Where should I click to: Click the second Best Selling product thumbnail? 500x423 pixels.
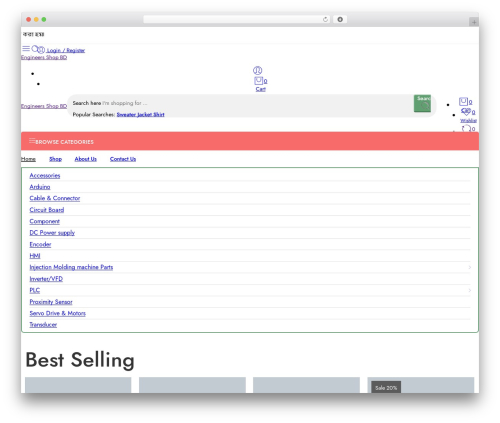192,385
